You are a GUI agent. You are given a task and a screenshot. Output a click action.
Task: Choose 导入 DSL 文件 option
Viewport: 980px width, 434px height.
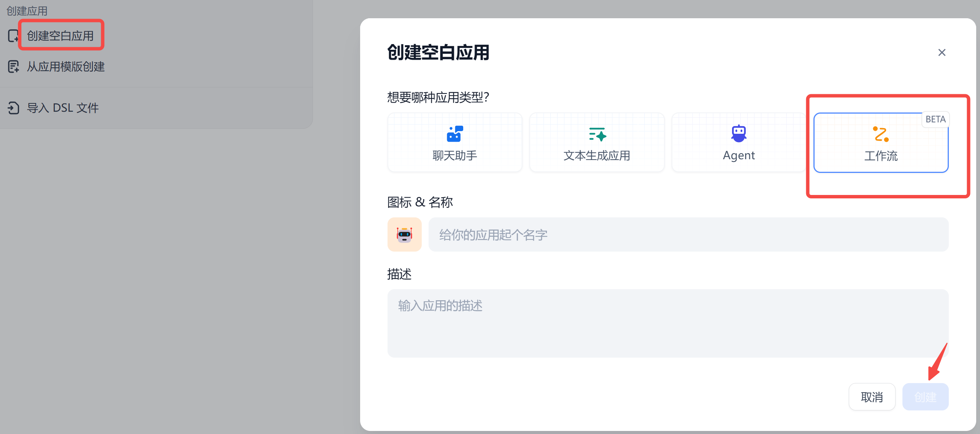pyautogui.click(x=63, y=108)
